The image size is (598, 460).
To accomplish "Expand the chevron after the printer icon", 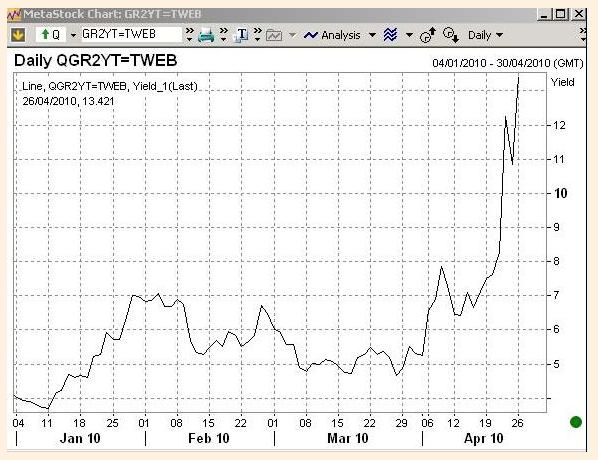I will [223, 34].
